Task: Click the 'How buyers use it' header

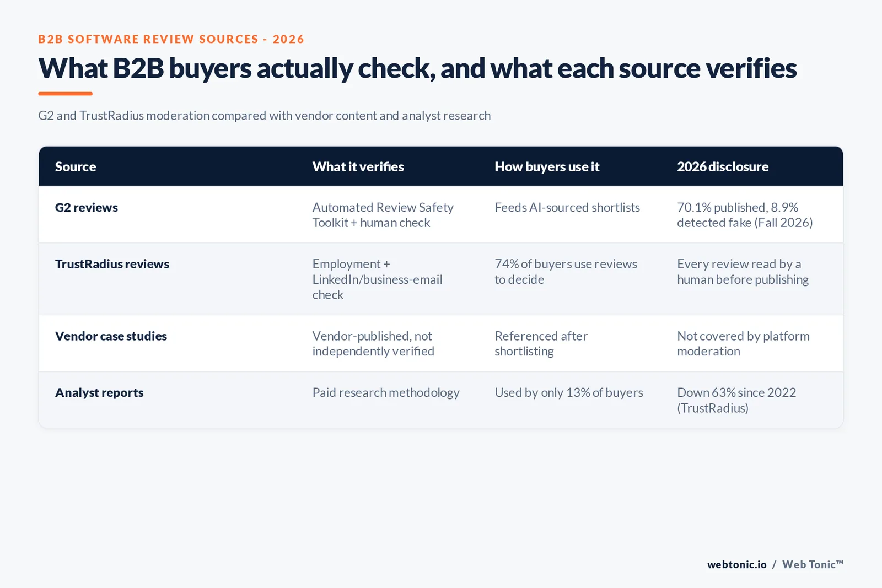Action: tap(547, 166)
